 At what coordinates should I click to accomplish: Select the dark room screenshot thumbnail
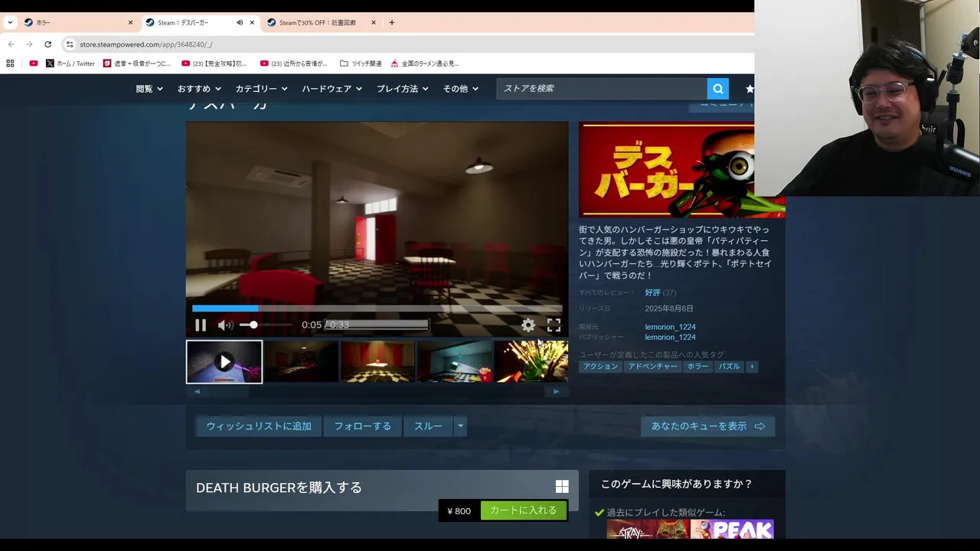pos(302,362)
